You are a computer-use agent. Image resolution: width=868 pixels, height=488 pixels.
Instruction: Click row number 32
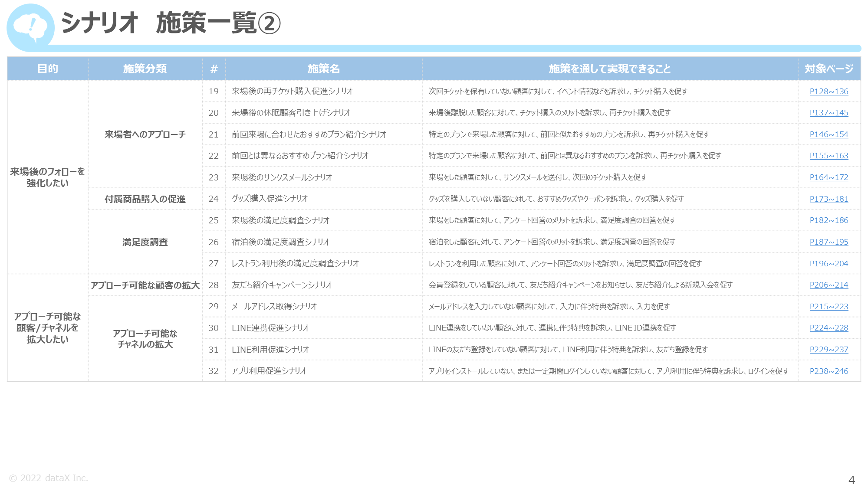coord(214,371)
